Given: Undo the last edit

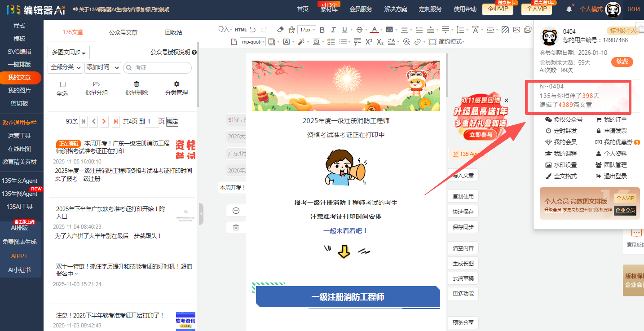Looking at the screenshot, I should coord(253,30).
